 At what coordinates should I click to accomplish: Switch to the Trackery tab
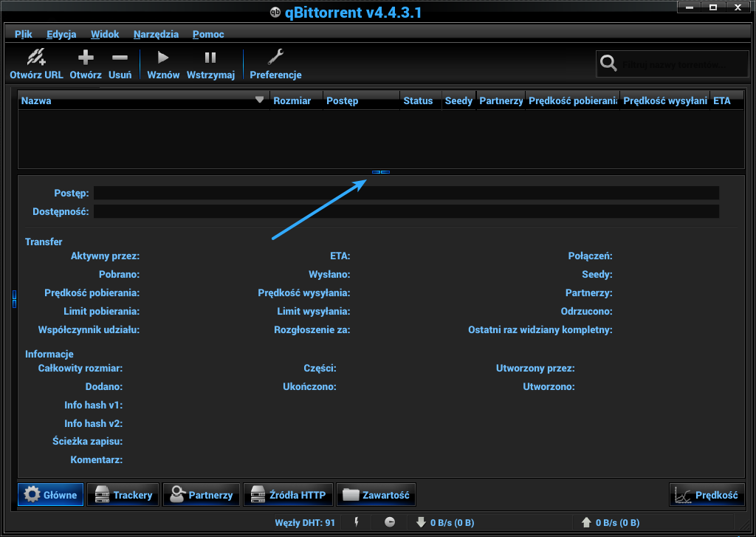click(x=123, y=495)
